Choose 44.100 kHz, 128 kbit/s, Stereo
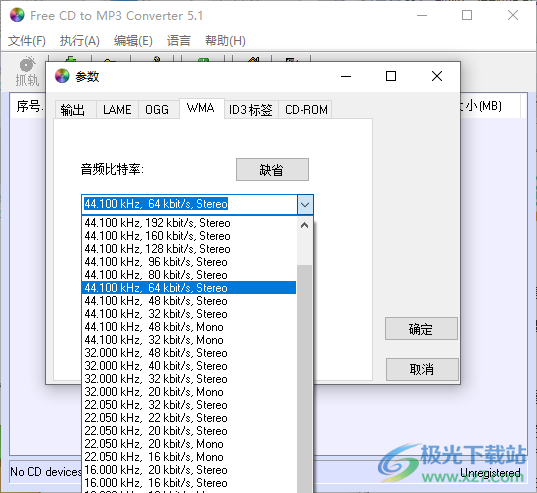This screenshot has width=537, height=493. (189, 249)
